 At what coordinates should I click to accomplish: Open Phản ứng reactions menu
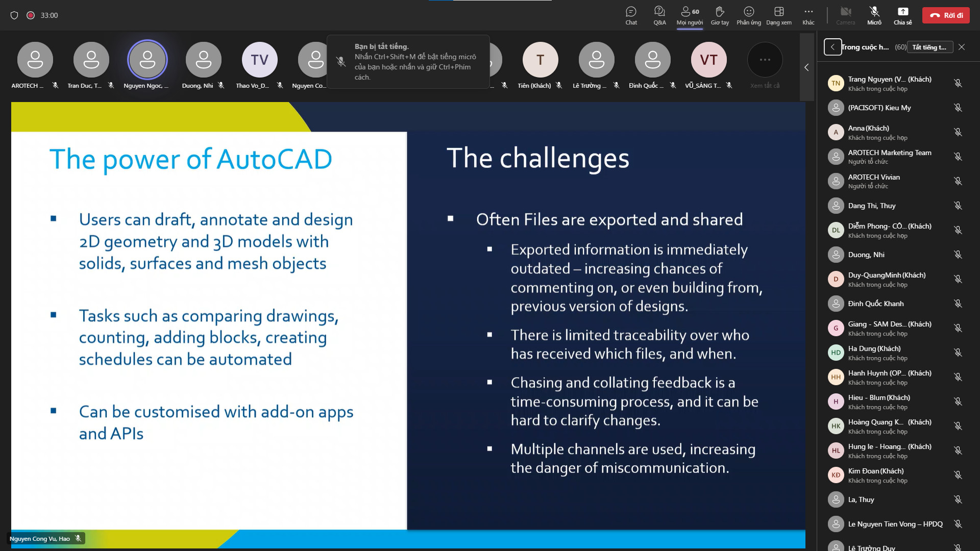coord(749,15)
